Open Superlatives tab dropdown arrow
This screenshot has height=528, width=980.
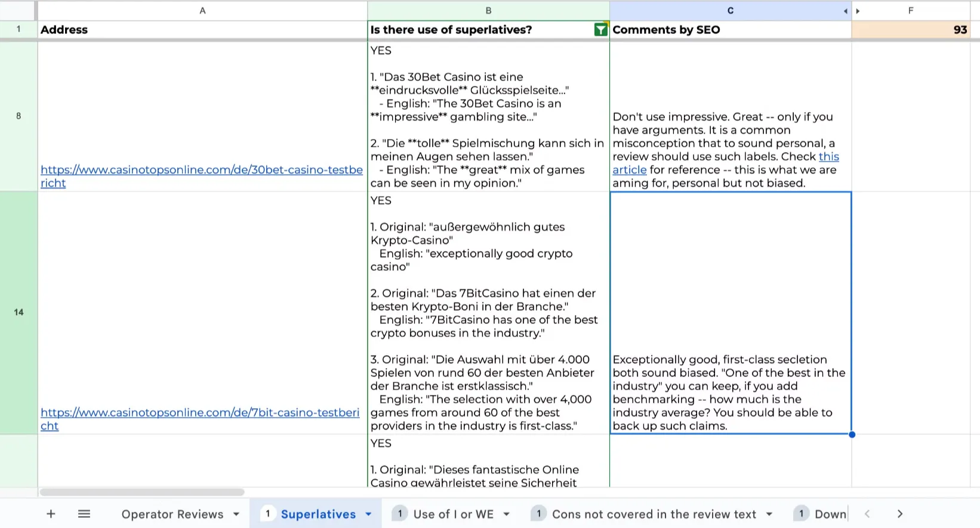(x=368, y=514)
